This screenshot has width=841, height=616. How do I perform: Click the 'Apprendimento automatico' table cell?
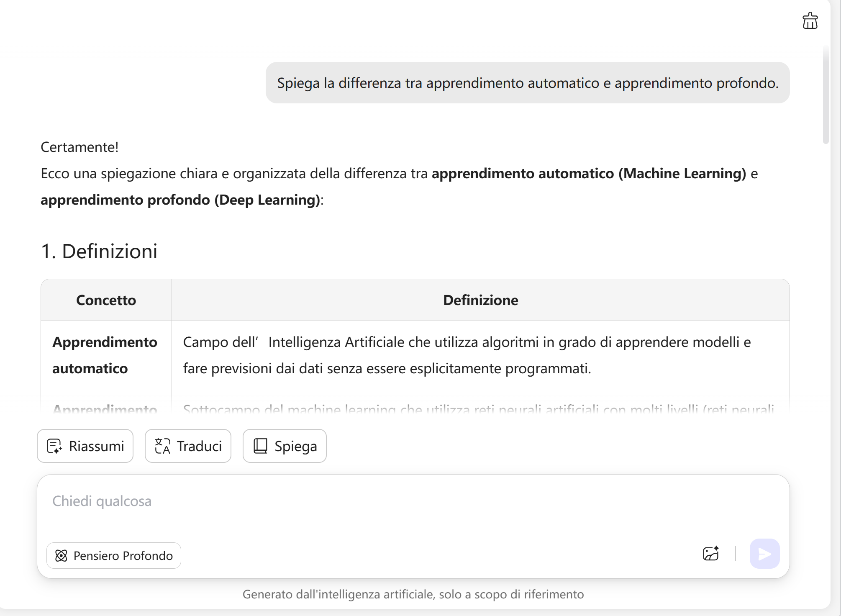[105, 355]
